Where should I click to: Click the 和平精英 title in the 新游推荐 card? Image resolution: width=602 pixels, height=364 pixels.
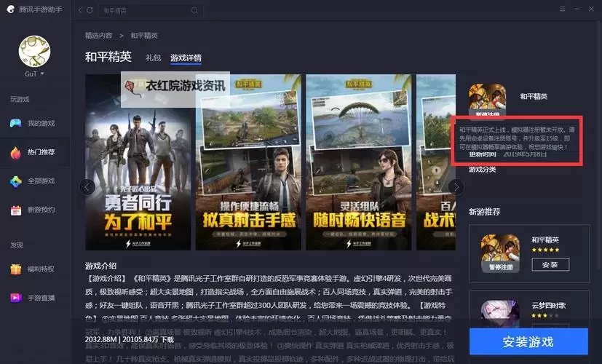tap(544, 240)
